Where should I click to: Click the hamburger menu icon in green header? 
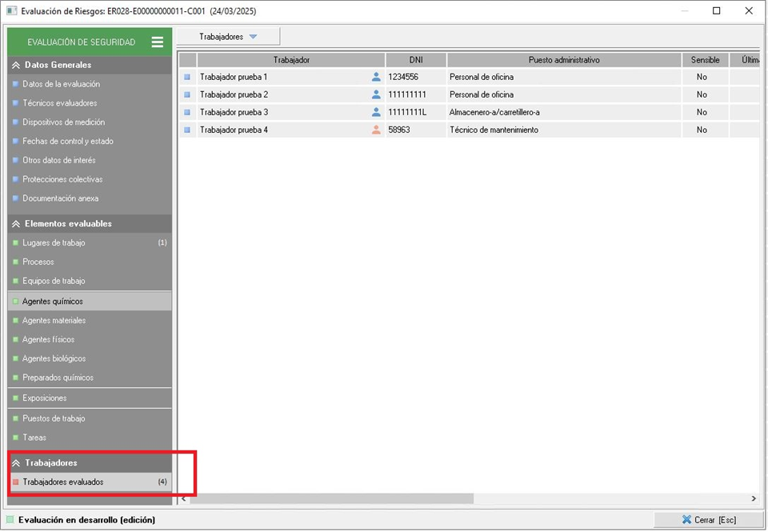coord(158,42)
